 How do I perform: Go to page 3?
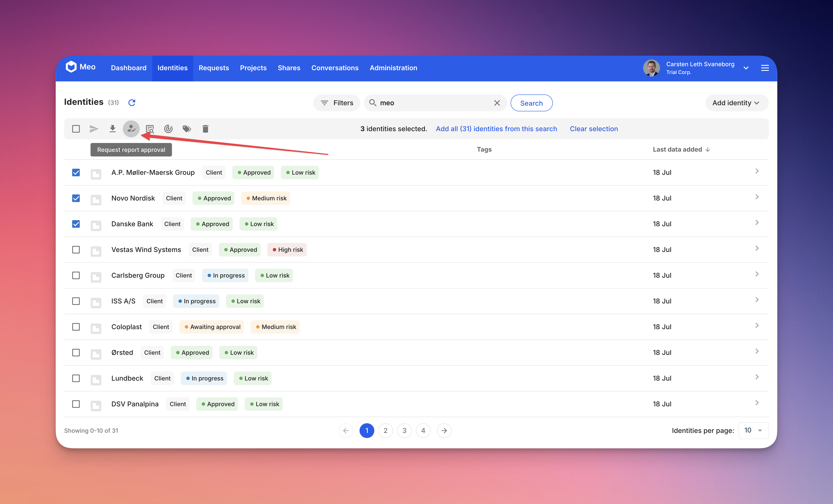404,431
